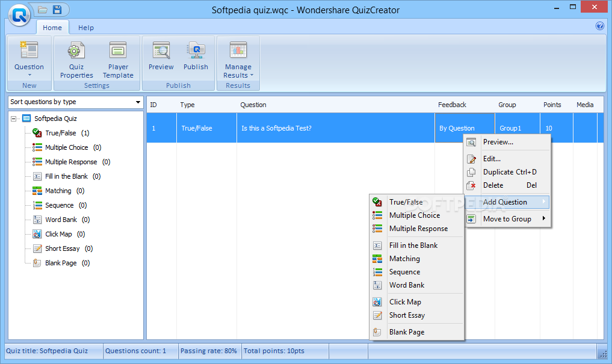Open the Sort questions by type dropdown

click(76, 102)
